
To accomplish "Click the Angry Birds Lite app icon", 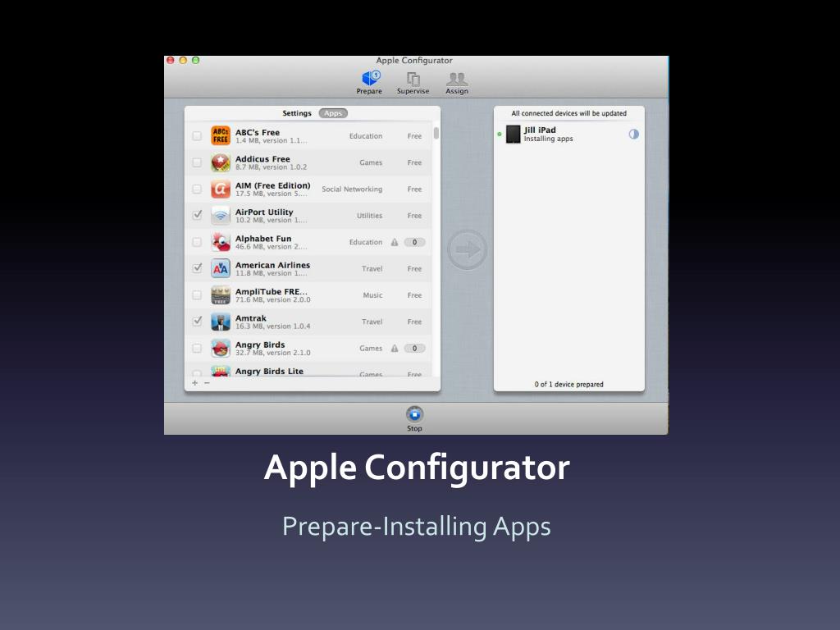I will pos(221,371).
